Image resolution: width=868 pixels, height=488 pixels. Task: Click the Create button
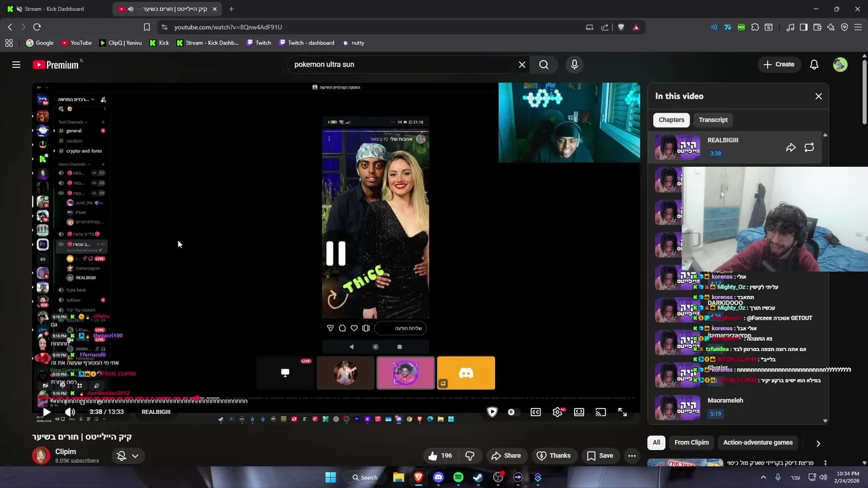[778, 64]
